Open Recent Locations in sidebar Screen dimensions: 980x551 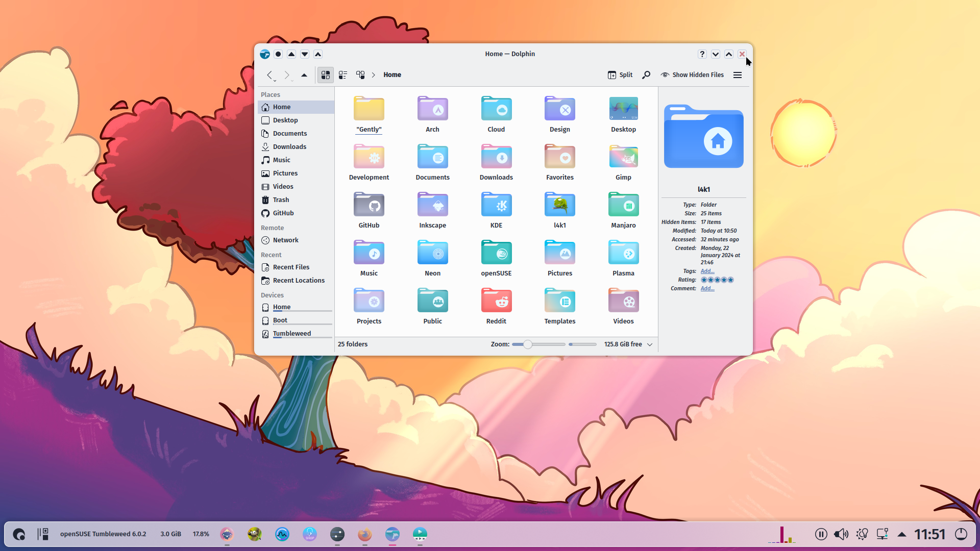tap(296, 281)
